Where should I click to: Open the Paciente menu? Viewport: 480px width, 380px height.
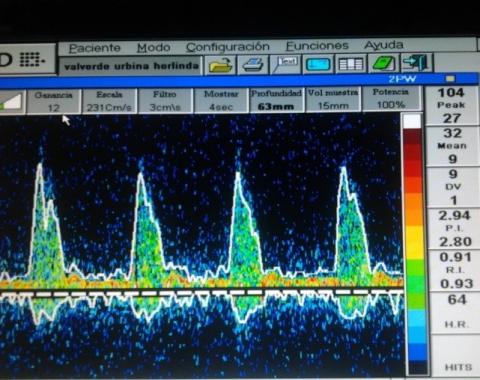pos(95,49)
